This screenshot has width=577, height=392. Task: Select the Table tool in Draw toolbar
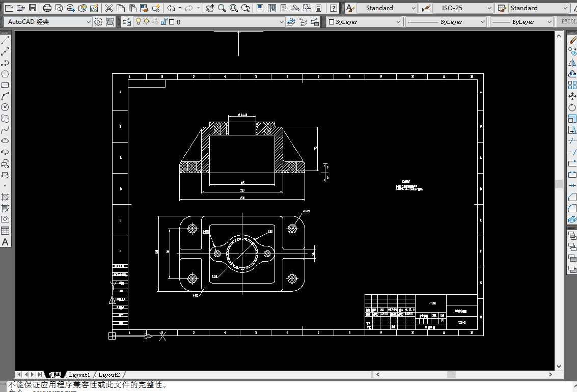click(x=5, y=231)
